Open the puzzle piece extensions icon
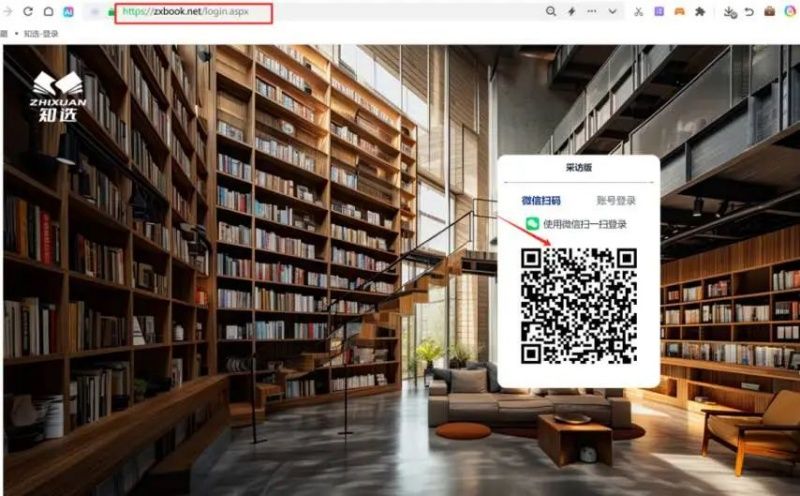Screen dimensions: 800x496 700,11
